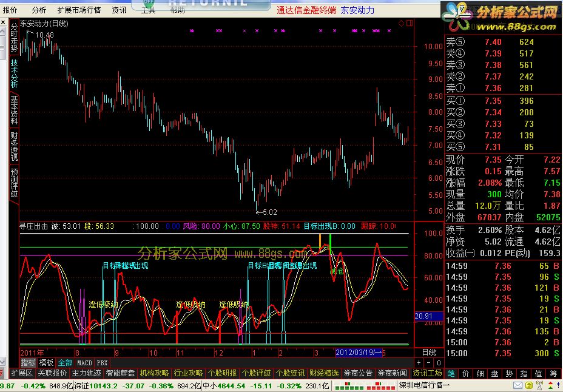
Task: Click the 寻庄出击 indicator name
Action: (x=33, y=226)
